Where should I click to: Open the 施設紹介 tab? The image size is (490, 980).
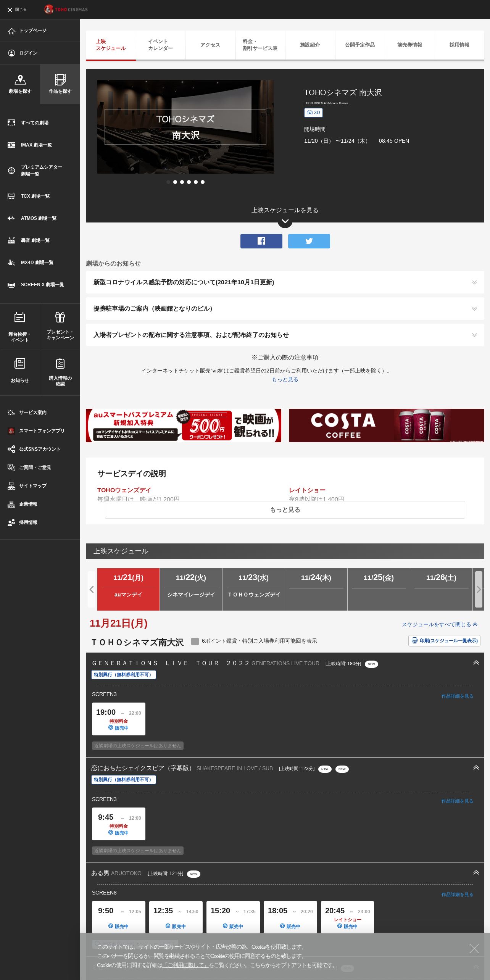pos(310,45)
